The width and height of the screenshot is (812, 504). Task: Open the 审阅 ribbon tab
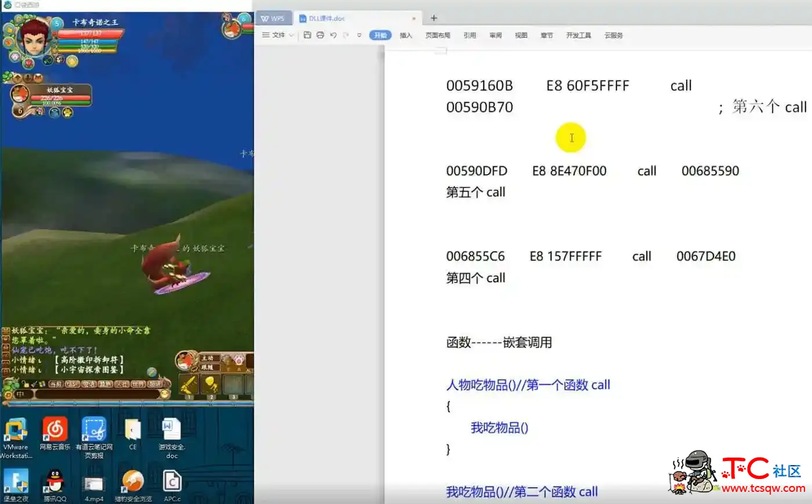pyautogui.click(x=495, y=35)
